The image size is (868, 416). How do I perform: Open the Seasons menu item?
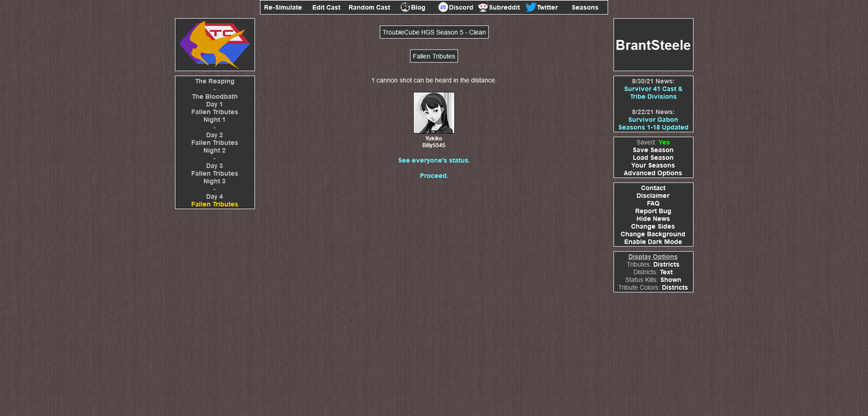[x=585, y=7]
